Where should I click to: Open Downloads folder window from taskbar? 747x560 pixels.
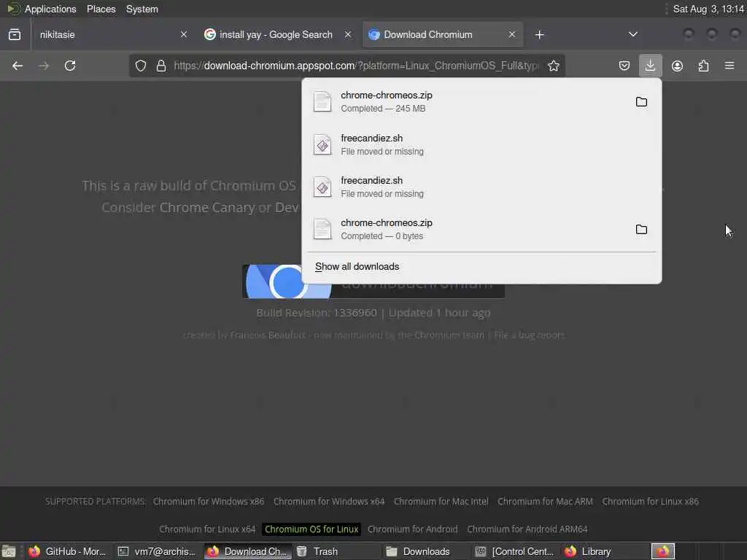point(426,551)
